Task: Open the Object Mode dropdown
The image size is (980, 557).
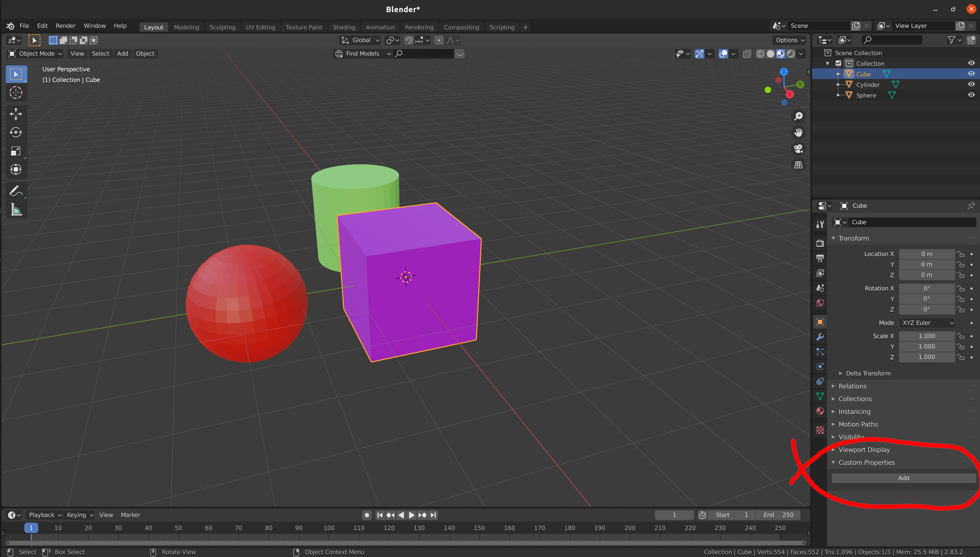Action: pos(35,54)
